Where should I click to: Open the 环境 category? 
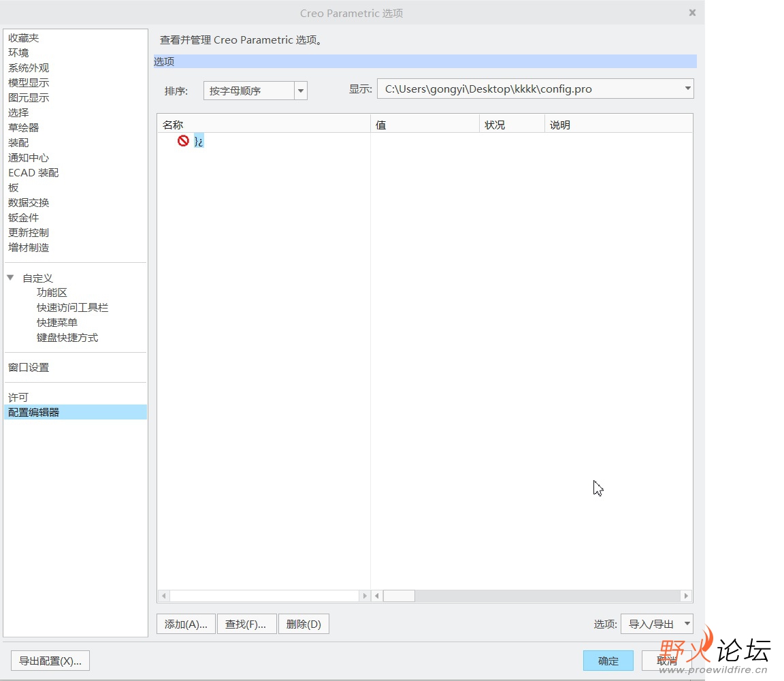click(18, 52)
